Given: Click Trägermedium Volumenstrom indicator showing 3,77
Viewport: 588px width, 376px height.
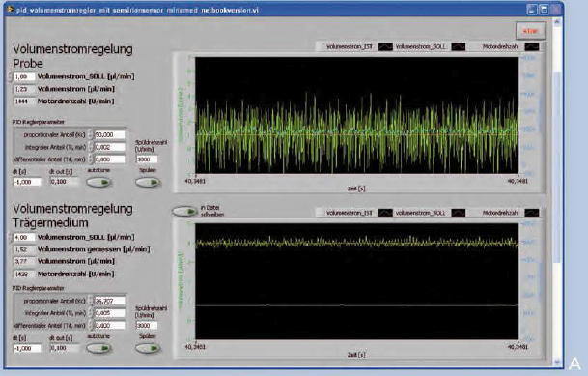Looking at the screenshot, I should click(24, 262).
